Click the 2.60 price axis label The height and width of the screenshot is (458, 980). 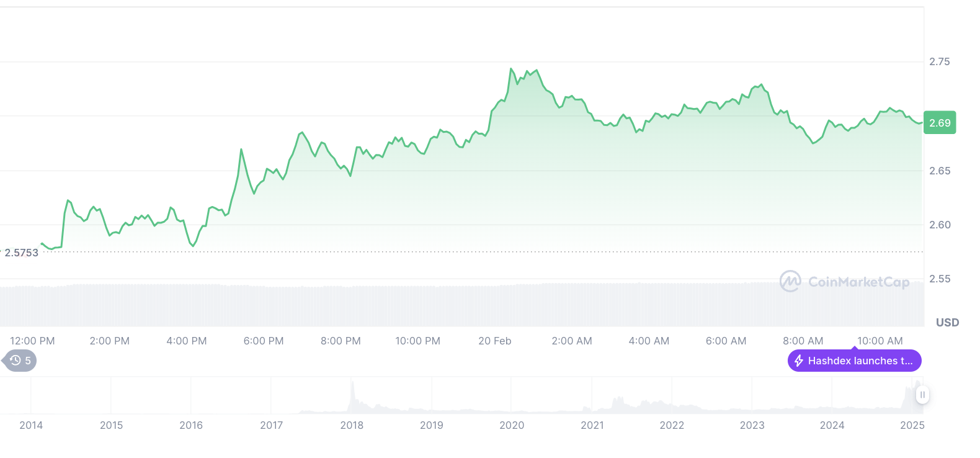point(940,225)
